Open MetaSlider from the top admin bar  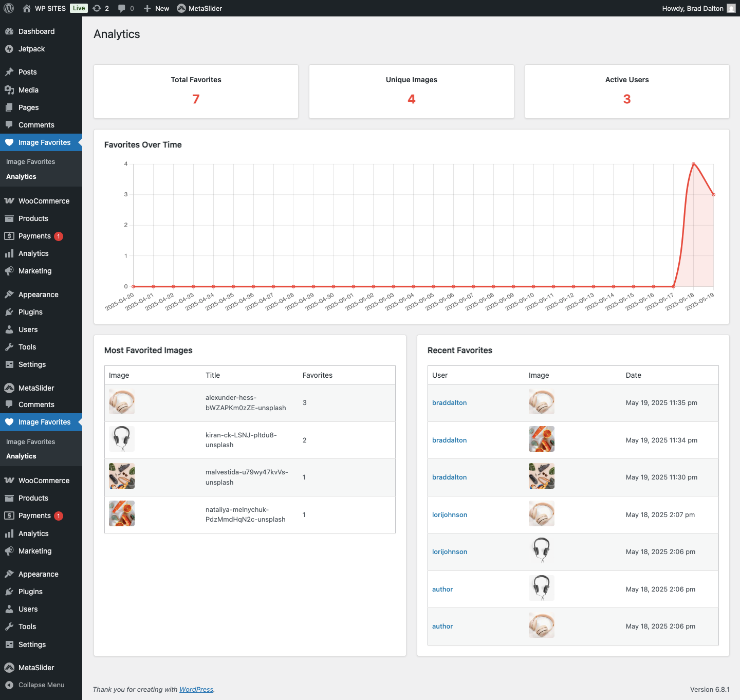point(199,8)
